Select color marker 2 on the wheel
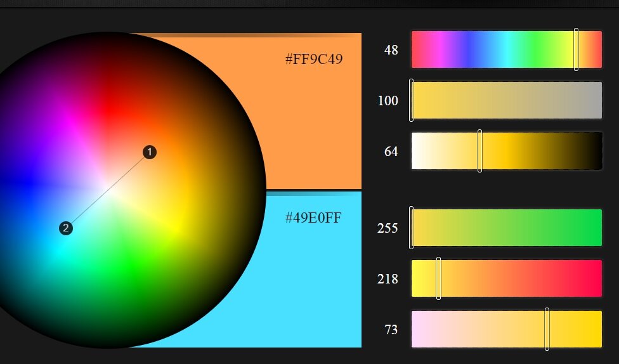This screenshot has height=364, width=619. (x=66, y=228)
